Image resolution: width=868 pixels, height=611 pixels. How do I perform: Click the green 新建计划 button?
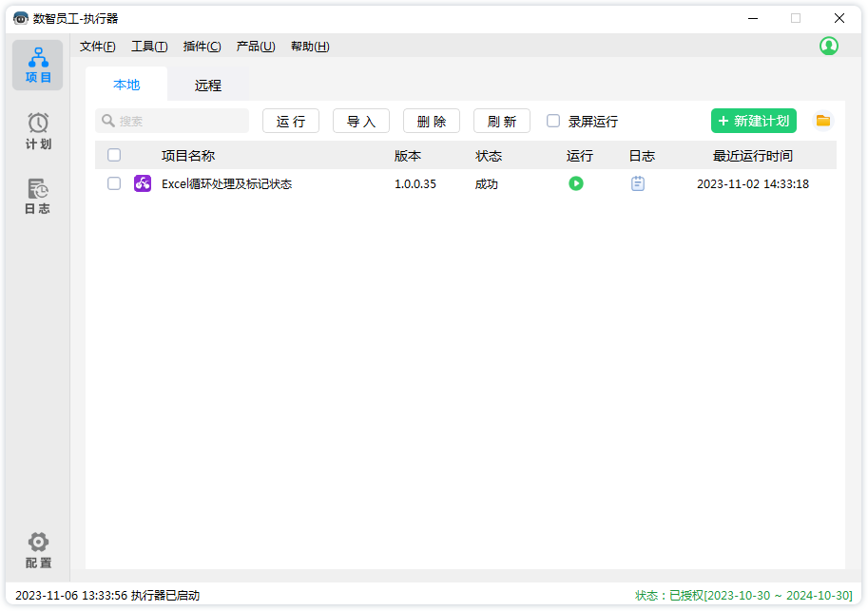tap(753, 121)
